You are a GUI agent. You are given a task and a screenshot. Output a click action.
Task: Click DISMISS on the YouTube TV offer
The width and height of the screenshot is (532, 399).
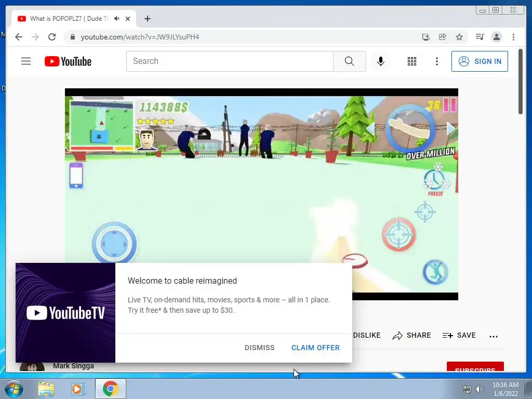[260, 348]
